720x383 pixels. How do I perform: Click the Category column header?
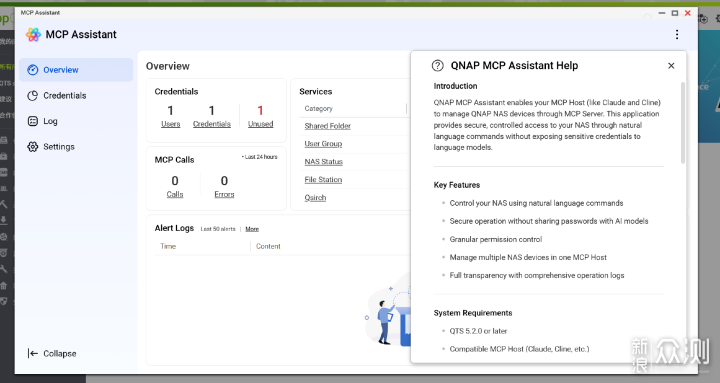pyautogui.click(x=318, y=108)
